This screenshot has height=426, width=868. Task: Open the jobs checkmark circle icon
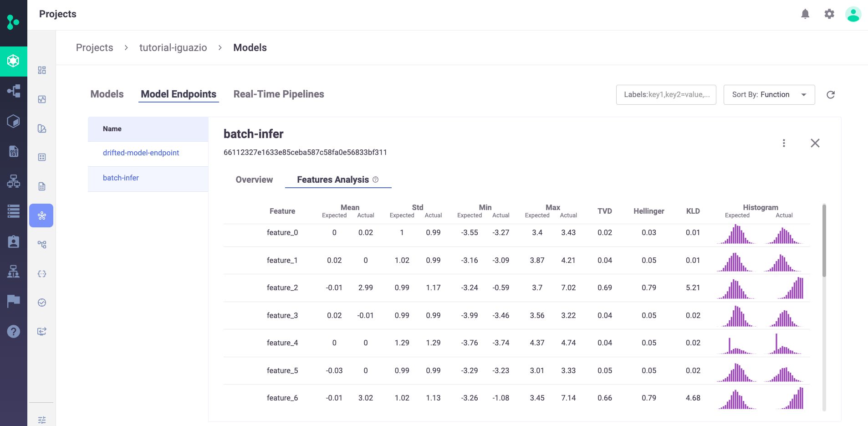tap(42, 303)
